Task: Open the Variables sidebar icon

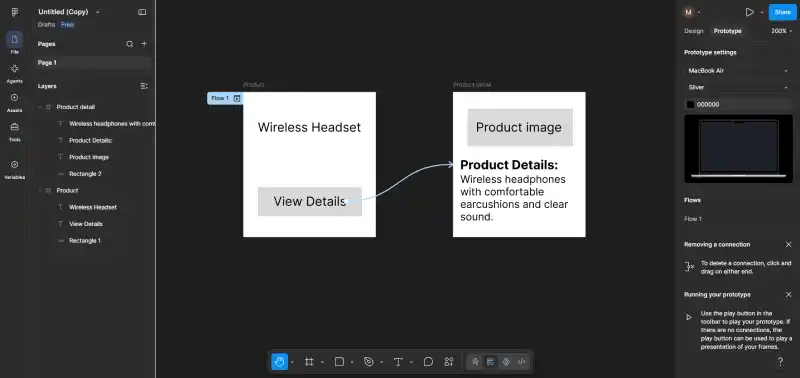Action: [x=14, y=165]
